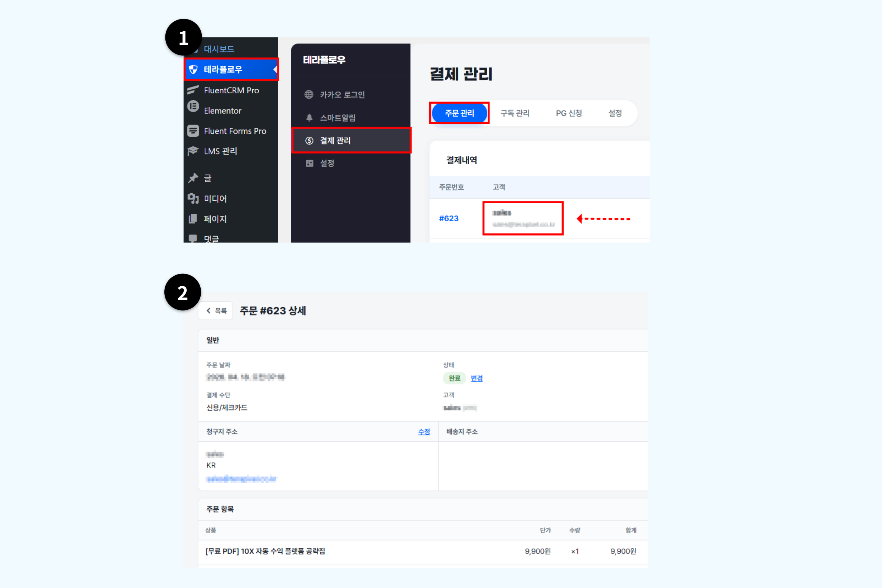Click the Fluent Forms Pro icon
This screenshot has height=588, width=882.
click(x=193, y=131)
